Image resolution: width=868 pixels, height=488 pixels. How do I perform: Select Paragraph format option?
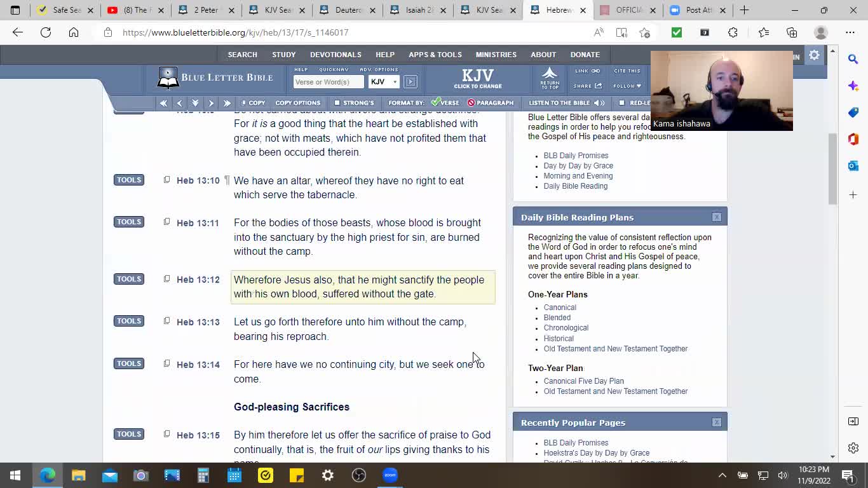490,103
